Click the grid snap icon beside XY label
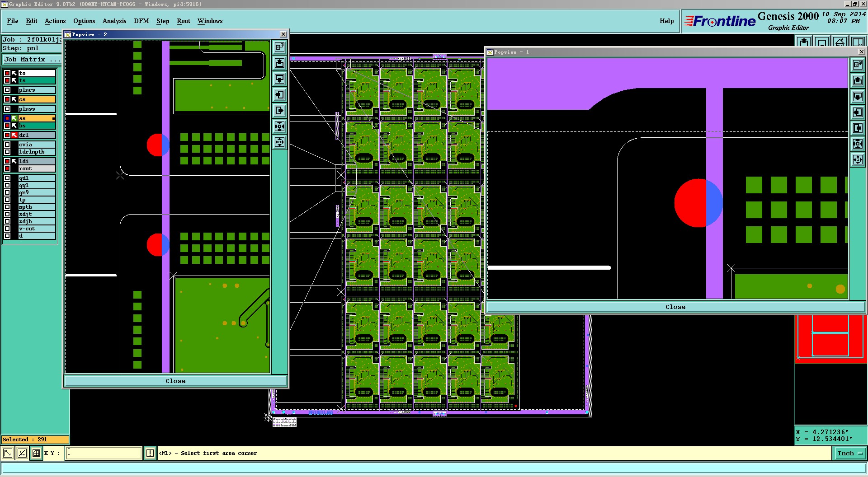Image resolution: width=868 pixels, height=477 pixels. coord(36,453)
